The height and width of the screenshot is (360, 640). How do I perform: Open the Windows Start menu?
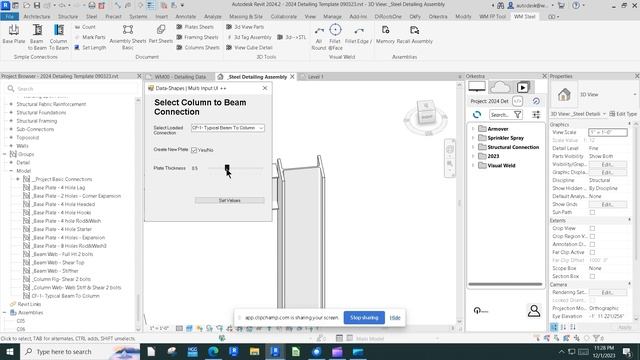[x=9, y=351]
